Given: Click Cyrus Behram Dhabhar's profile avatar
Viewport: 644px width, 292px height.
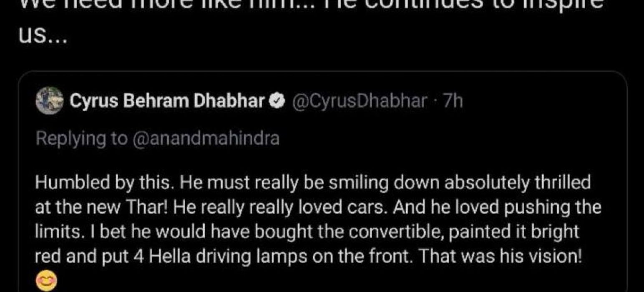Looking at the screenshot, I should click(x=50, y=101).
